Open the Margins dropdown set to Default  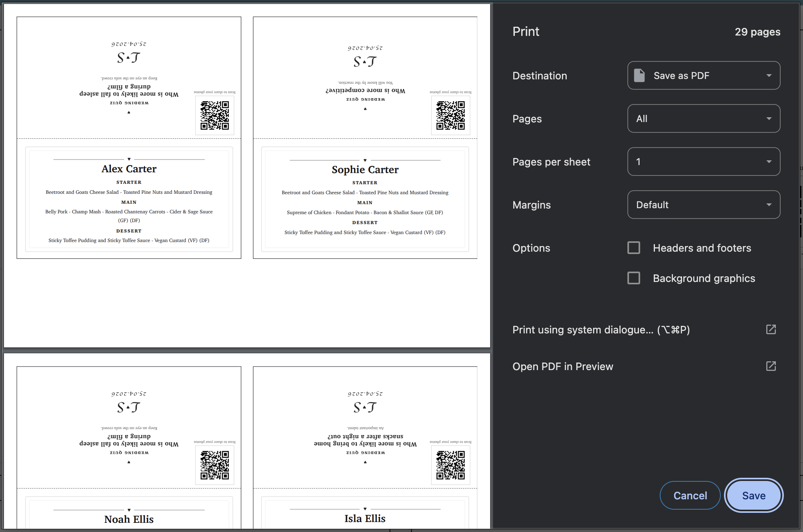(703, 205)
